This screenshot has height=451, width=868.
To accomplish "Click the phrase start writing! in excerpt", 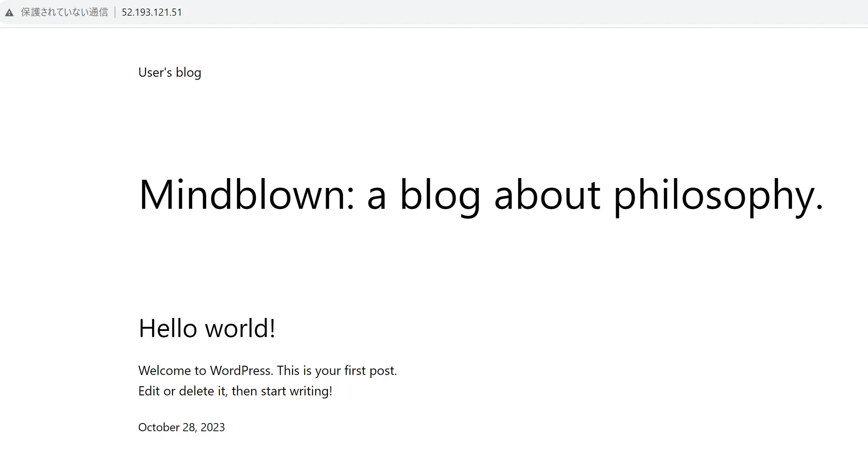I will click(296, 391).
